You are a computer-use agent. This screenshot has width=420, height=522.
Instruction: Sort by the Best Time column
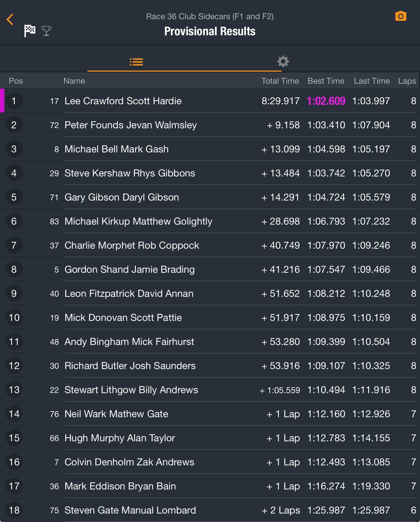click(326, 81)
